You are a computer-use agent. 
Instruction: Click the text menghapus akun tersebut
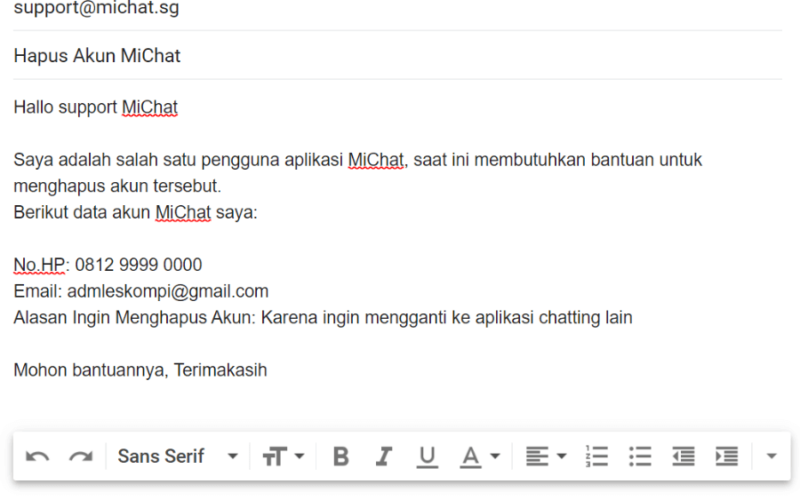(x=117, y=186)
